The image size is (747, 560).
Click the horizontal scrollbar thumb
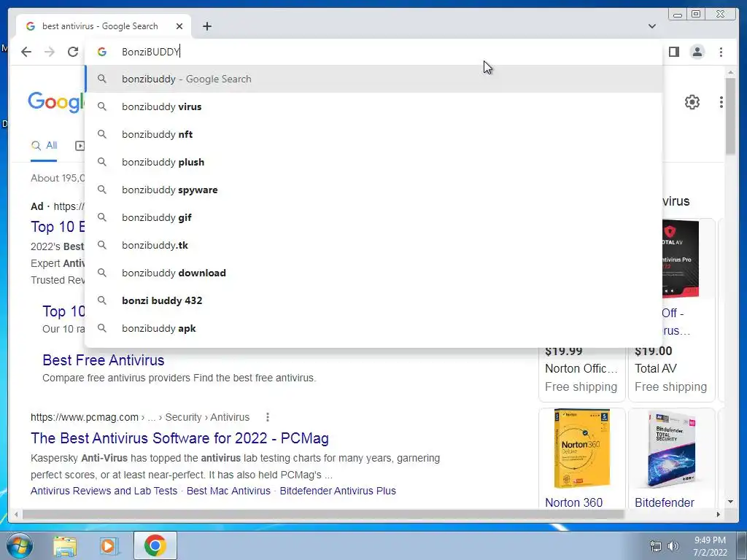[323, 514]
